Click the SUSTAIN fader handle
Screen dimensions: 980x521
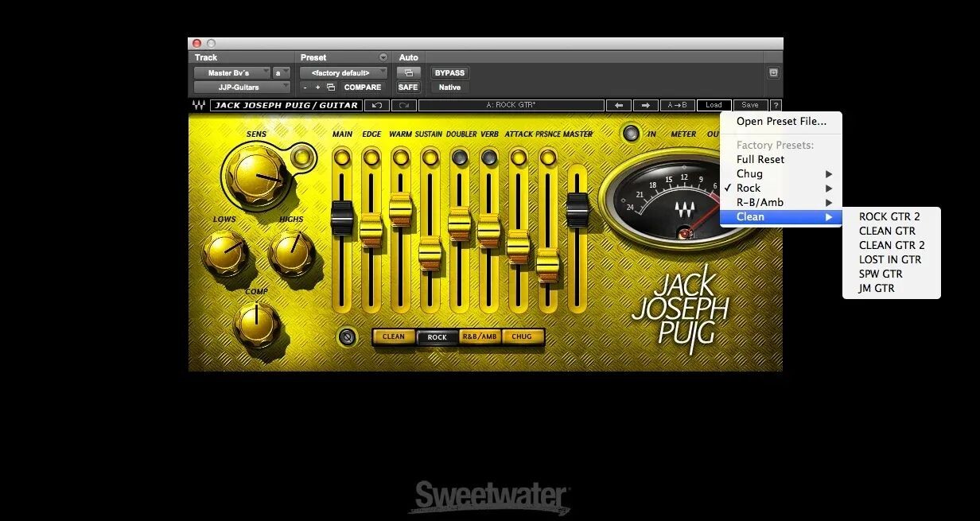point(430,253)
